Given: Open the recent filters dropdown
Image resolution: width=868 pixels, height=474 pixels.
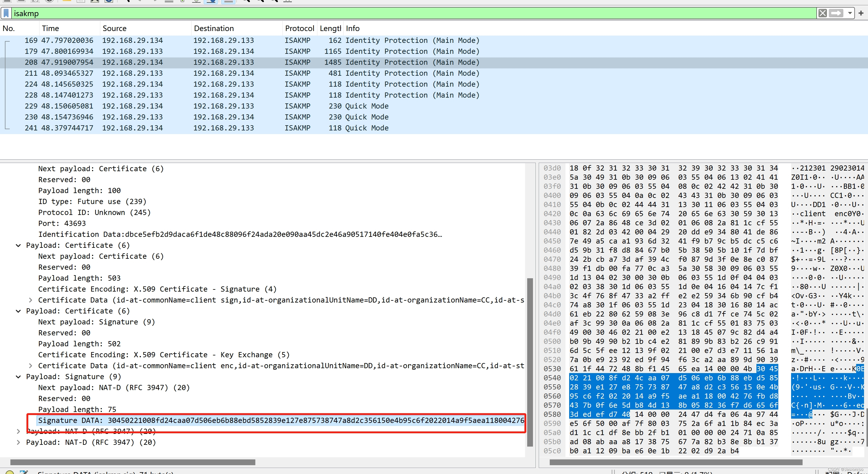Looking at the screenshot, I should pyautogui.click(x=849, y=13).
